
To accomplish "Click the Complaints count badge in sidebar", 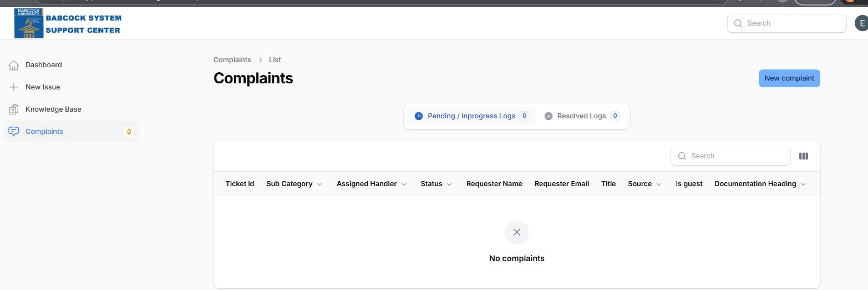I will point(129,132).
